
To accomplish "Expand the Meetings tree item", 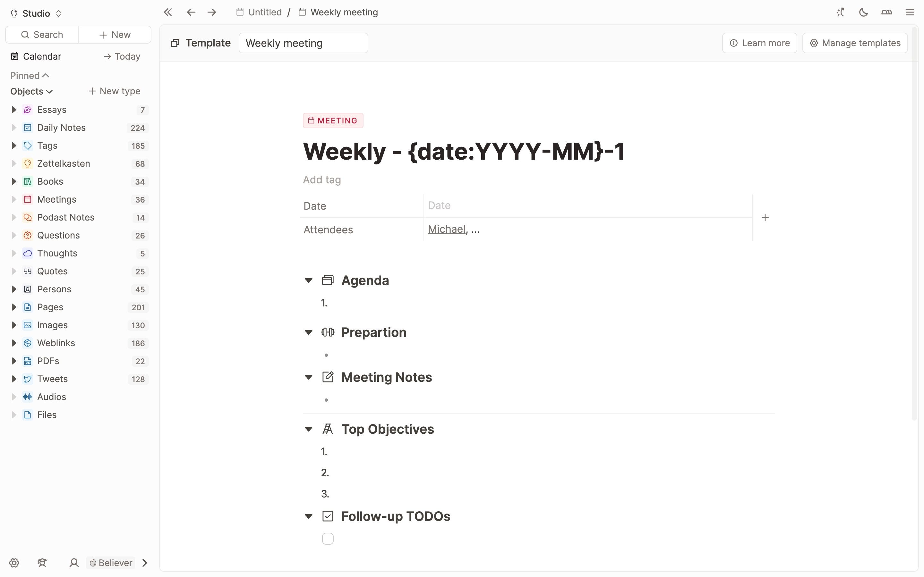I will point(14,199).
